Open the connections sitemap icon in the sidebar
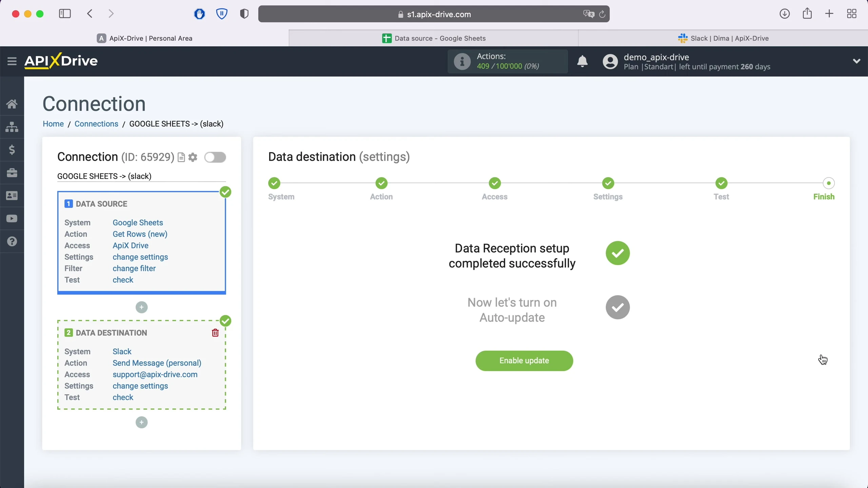This screenshot has height=488, width=868. (12, 127)
